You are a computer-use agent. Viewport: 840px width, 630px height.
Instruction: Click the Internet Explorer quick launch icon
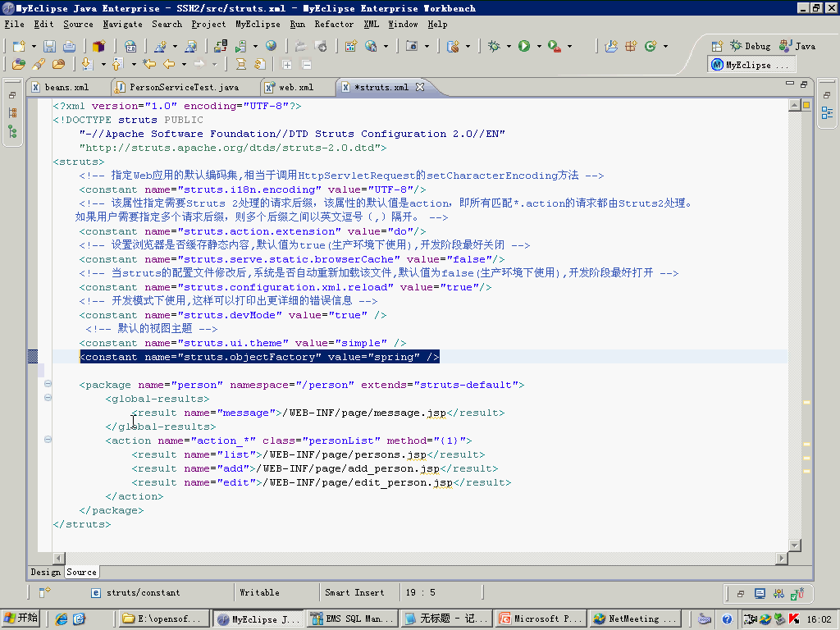click(x=61, y=619)
